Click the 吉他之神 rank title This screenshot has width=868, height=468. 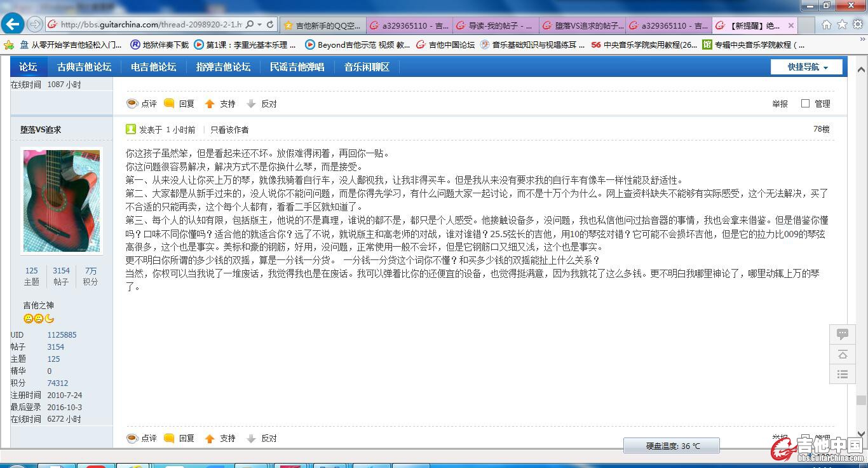[x=39, y=305]
